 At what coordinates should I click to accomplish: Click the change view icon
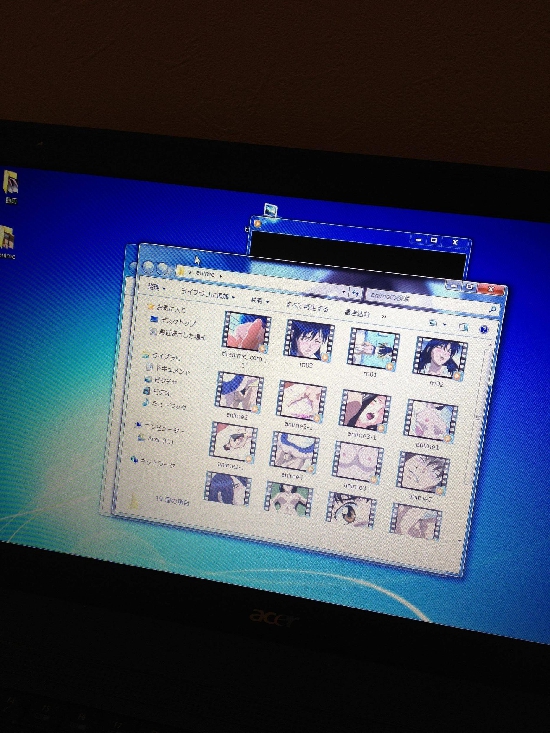pyautogui.click(x=434, y=323)
